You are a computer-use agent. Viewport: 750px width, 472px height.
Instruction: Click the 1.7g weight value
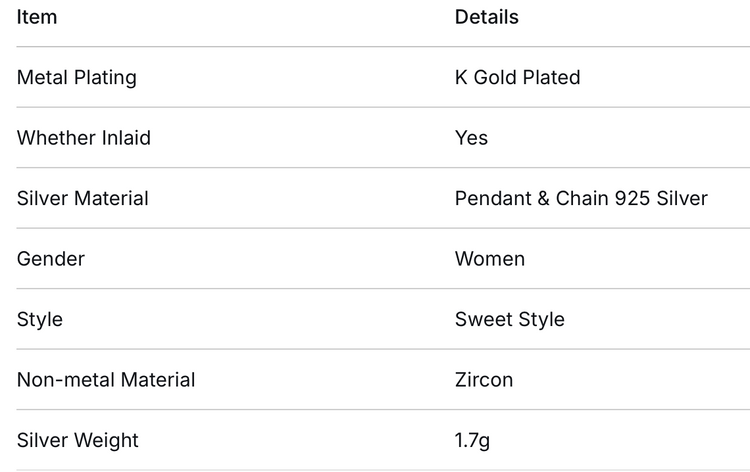pyautogui.click(x=472, y=440)
